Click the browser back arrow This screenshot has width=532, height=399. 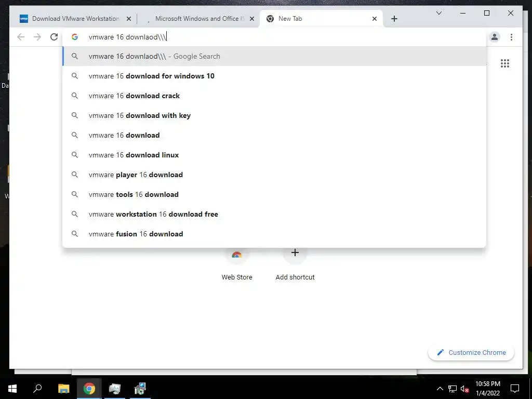pyautogui.click(x=21, y=37)
